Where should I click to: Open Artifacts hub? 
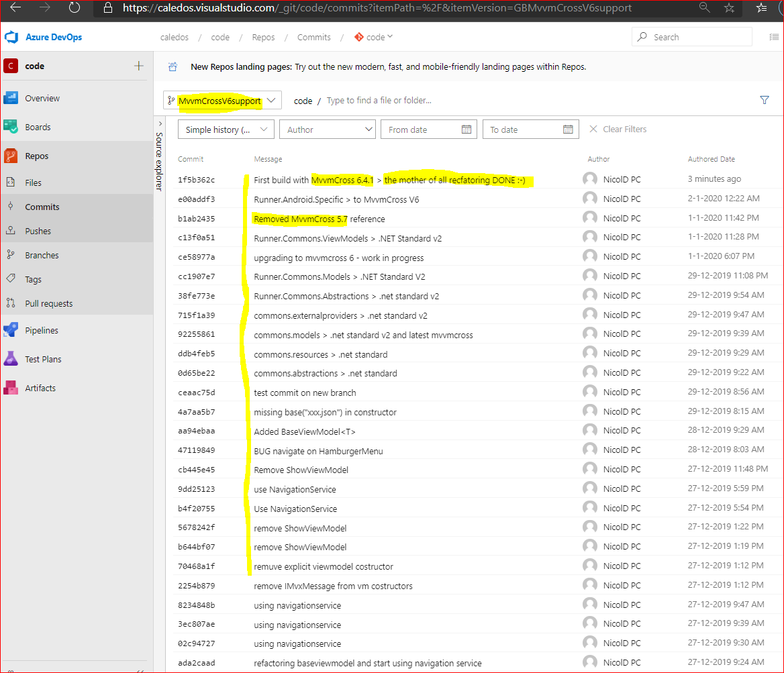tap(40, 388)
